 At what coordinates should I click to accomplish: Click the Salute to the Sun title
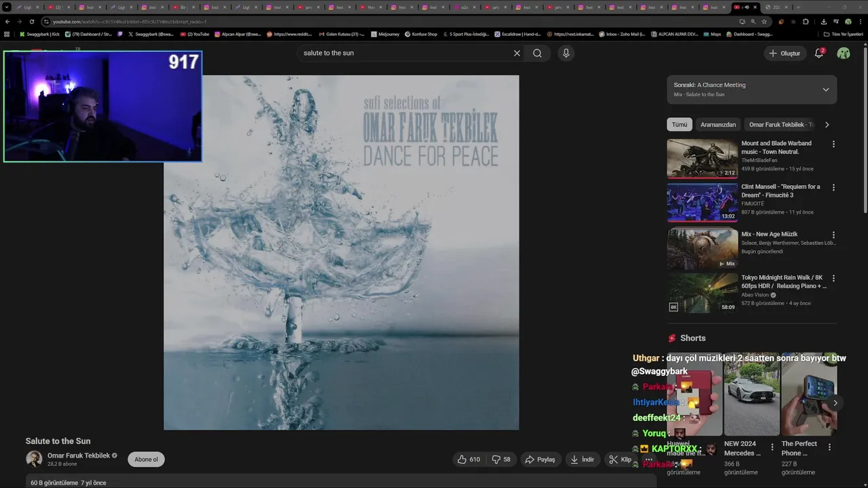pyautogui.click(x=58, y=441)
